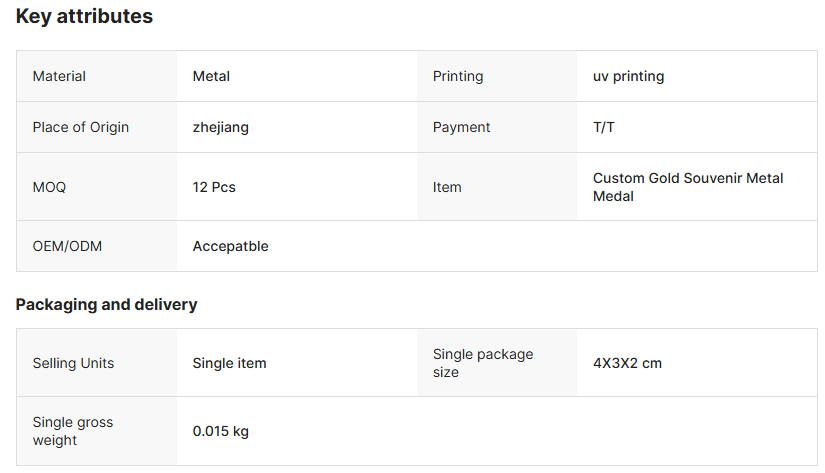Screen dimensions: 825x473
Task: Click the Packaging and delivery heading
Action: (x=106, y=304)
